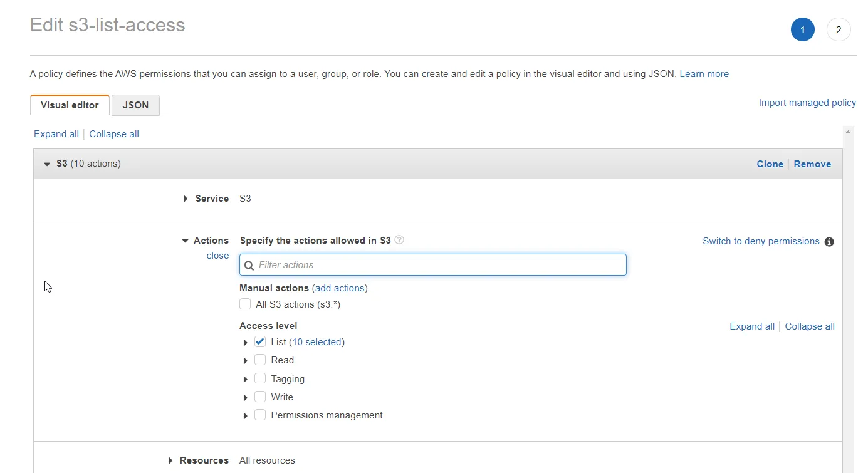Collapse the S3 actions group header
Image resolution: width=868 pixels, height=473 pixels.
[47, 164]
